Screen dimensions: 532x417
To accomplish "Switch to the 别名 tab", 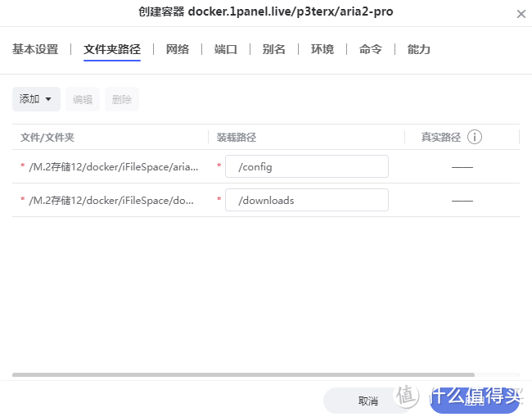I will point(274,49).
